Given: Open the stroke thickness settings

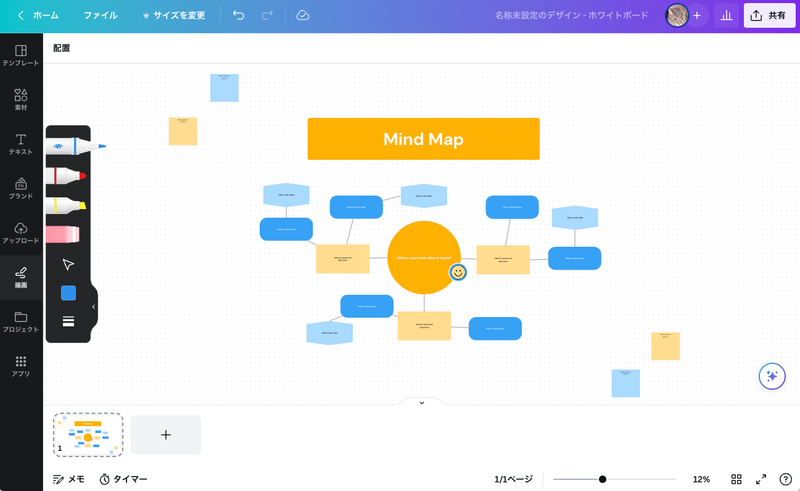Looking at the screenshot, I should (68, 321).
